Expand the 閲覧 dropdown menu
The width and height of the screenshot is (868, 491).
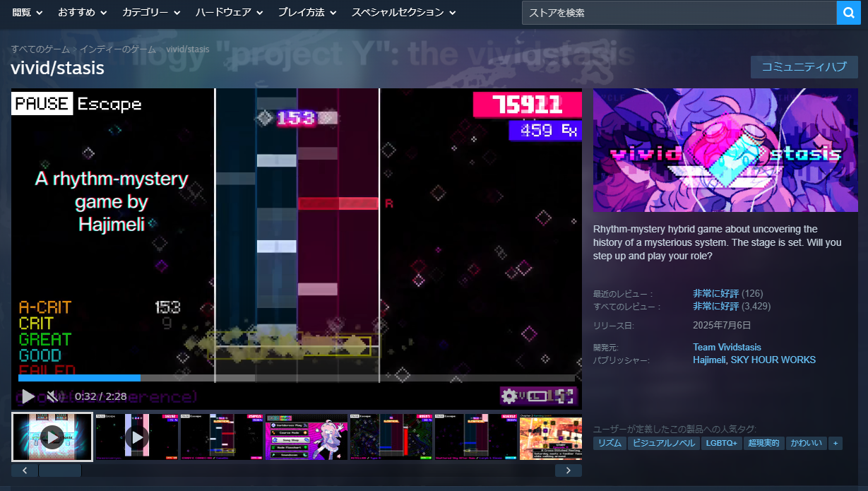(x=28, y=13)
